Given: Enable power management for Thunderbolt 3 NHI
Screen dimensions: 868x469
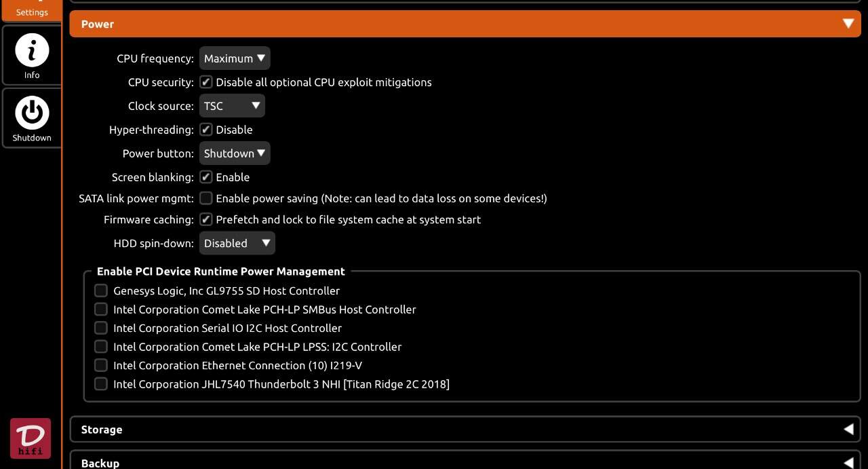Looking at the screenshot, I should pyautogui.click(x=101, y=384).
